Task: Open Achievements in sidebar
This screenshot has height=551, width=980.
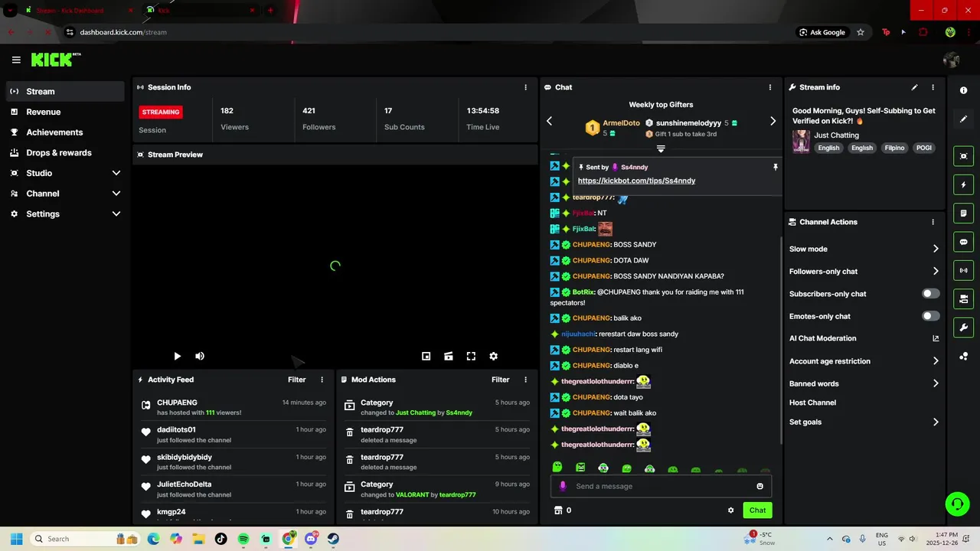Action: pyautogui.click(x=65, y=132)
